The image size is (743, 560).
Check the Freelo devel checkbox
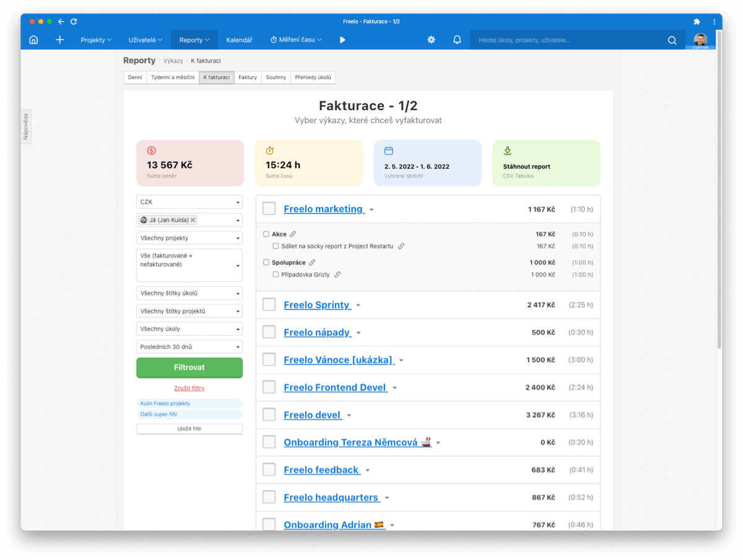click(x=269, y=415)
